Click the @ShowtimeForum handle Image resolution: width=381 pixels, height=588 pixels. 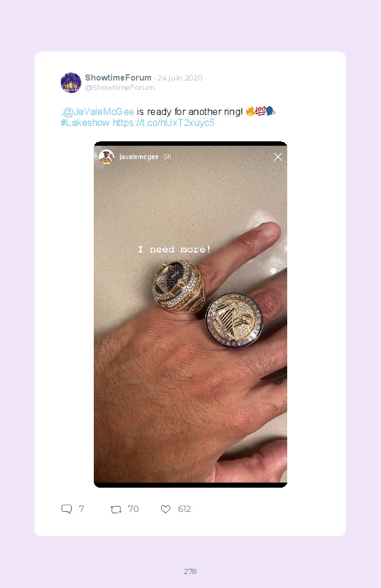119,87
